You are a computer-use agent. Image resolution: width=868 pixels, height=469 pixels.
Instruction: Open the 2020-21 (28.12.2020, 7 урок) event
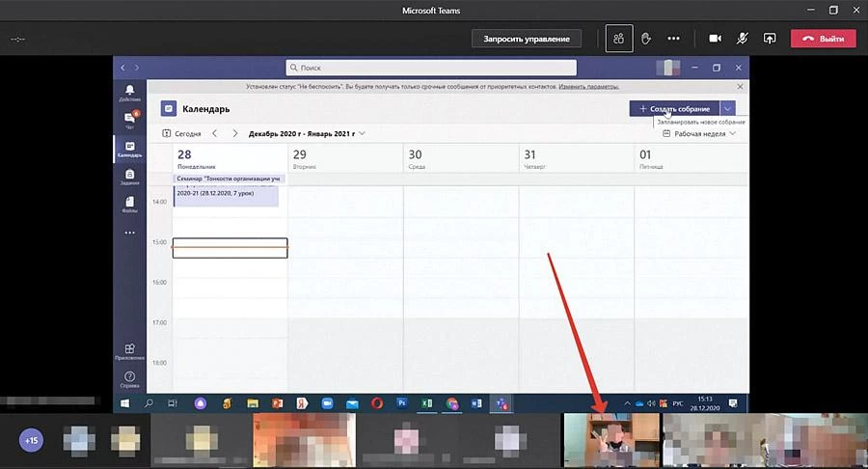pos(226,196)
